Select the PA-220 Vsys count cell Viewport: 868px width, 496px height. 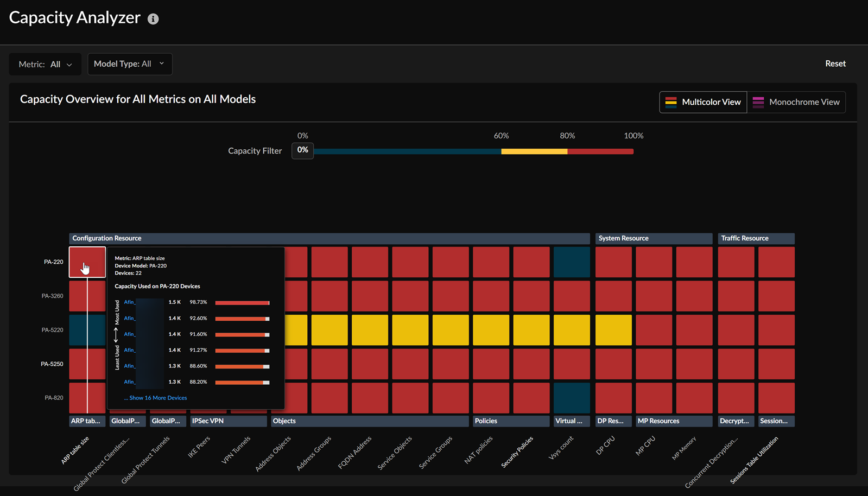pyautogui.click(x=572, y=262)
